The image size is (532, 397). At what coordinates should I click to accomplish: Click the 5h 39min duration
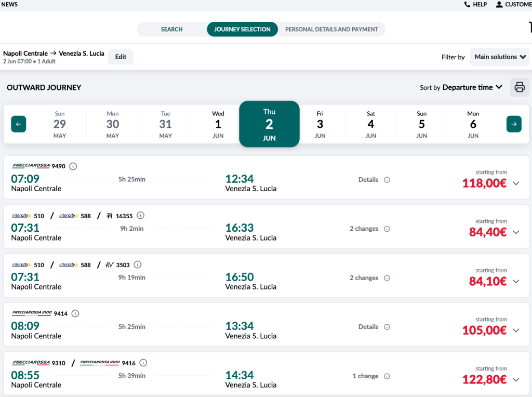(x=131, y=376)
